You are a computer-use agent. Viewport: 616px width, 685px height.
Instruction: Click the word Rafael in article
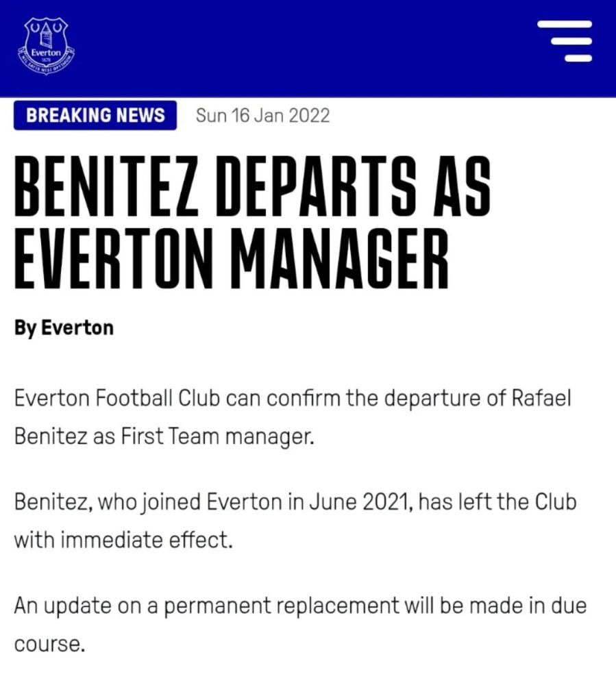pyautogui.click(x=541, y=398)
